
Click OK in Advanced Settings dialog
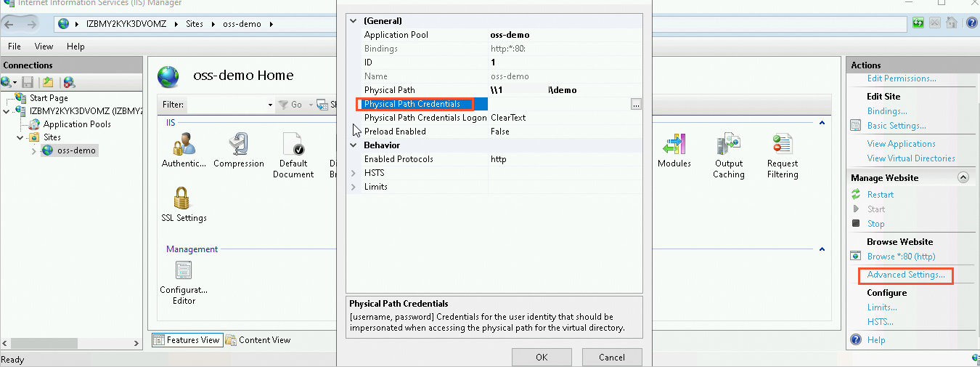tap(542, 357)
